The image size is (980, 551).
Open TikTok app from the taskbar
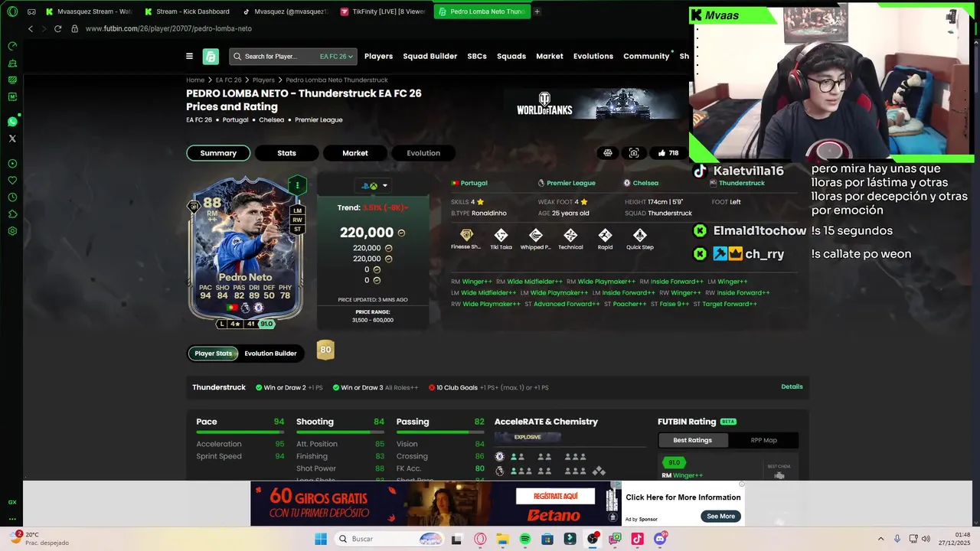637,539
